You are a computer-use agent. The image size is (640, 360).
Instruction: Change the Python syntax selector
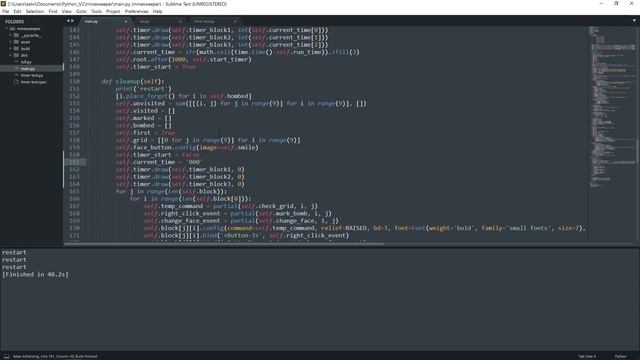click(x=620, y=356)
